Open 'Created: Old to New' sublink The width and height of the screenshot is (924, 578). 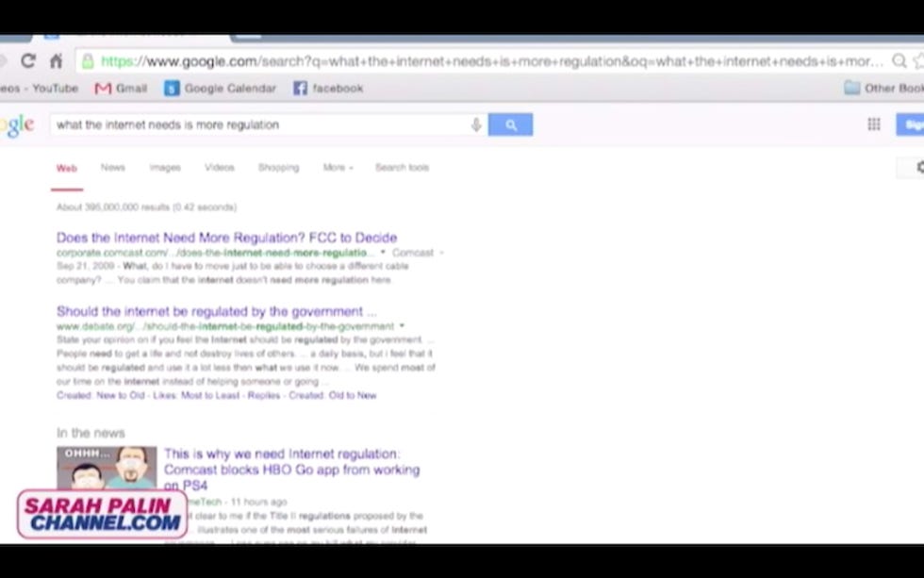tap(332, 395)
